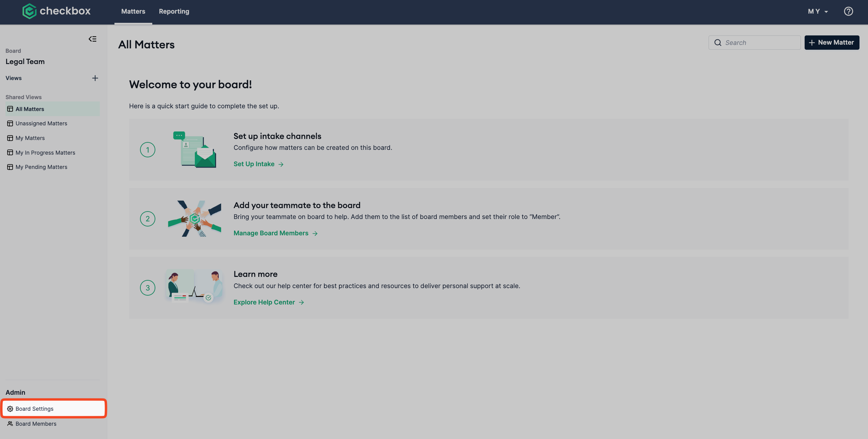This screenshot has width=868, height=439.
Task: Click the Board Members people icon
Action: (x=10, y=424)
